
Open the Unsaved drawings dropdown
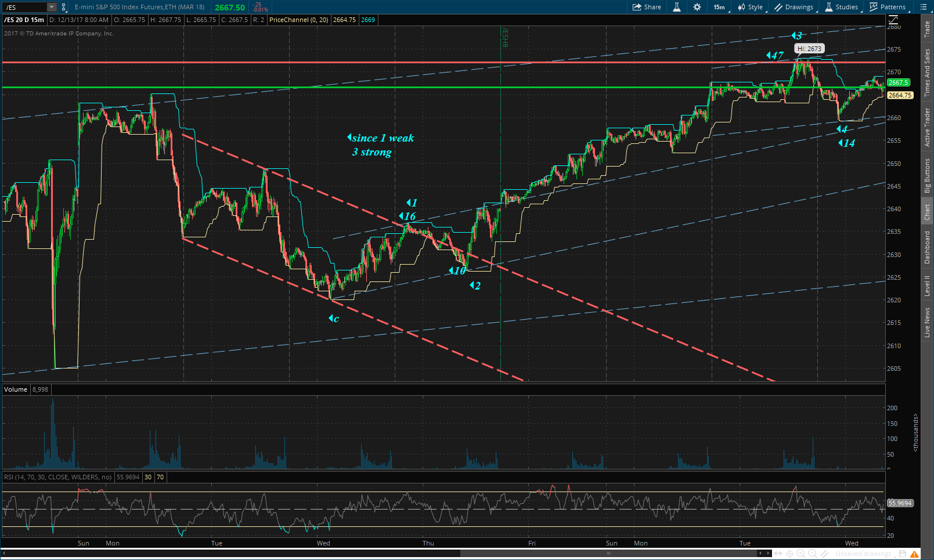(x=865, y=554)
